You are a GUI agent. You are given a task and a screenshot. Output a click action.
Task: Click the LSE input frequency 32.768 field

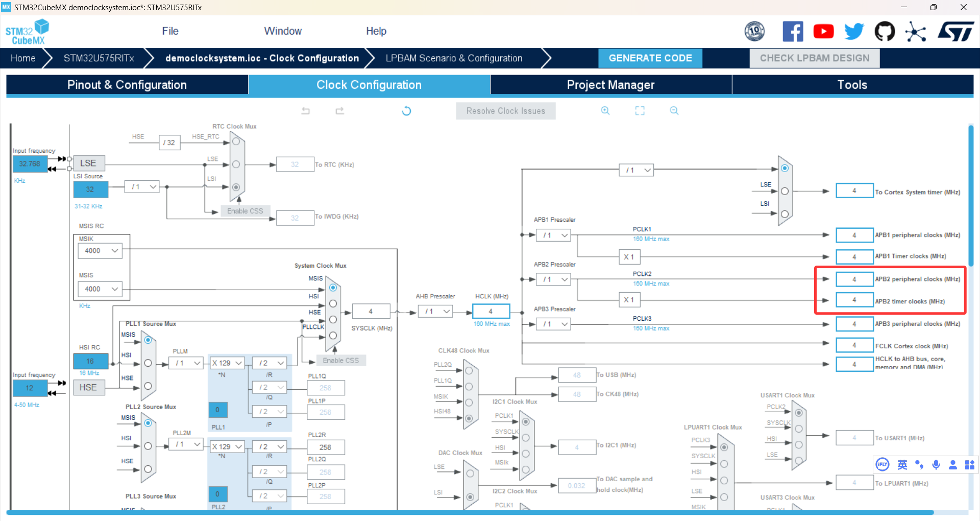pos(30,164)
